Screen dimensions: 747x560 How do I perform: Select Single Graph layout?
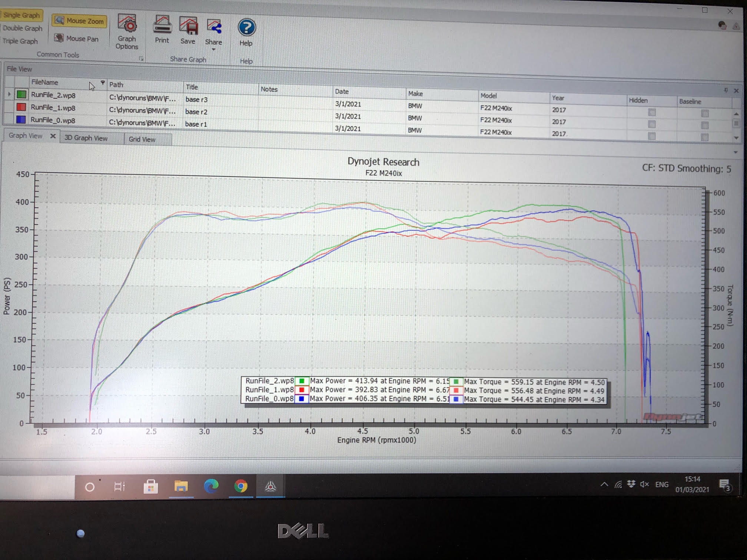click(21, 15)
